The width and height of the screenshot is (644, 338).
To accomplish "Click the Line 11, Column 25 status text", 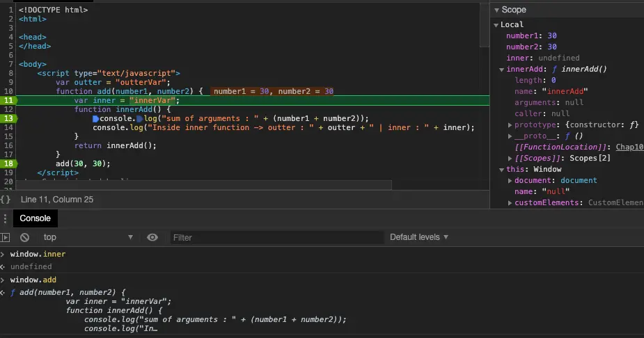I will pos(57,200).
